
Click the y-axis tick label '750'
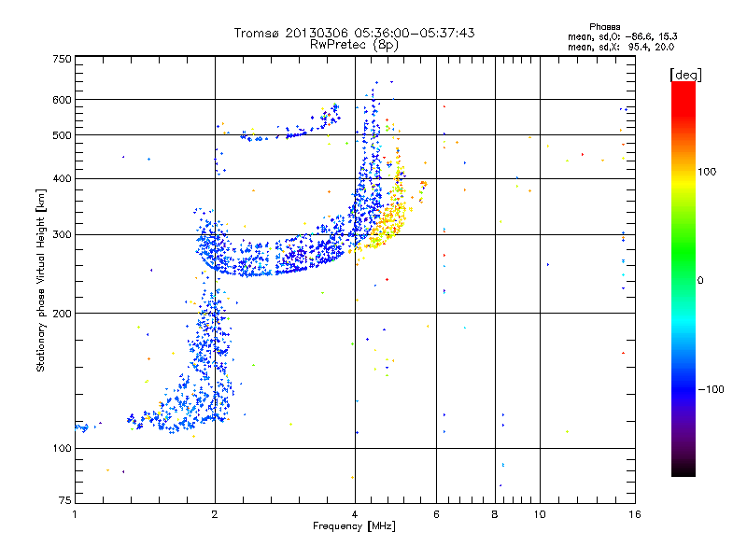pyautogui.click(x=62, y=59)
